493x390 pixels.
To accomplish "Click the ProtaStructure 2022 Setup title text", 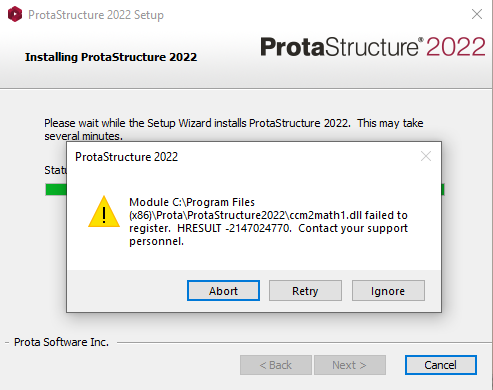I will point(96,15).
